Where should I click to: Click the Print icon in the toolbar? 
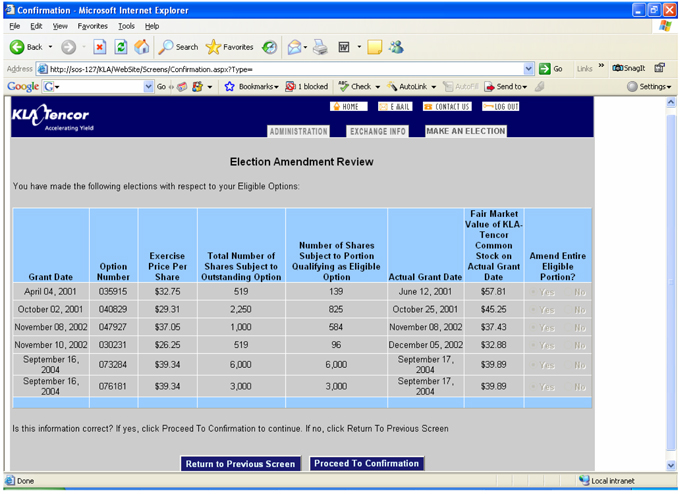pos(320,47)
